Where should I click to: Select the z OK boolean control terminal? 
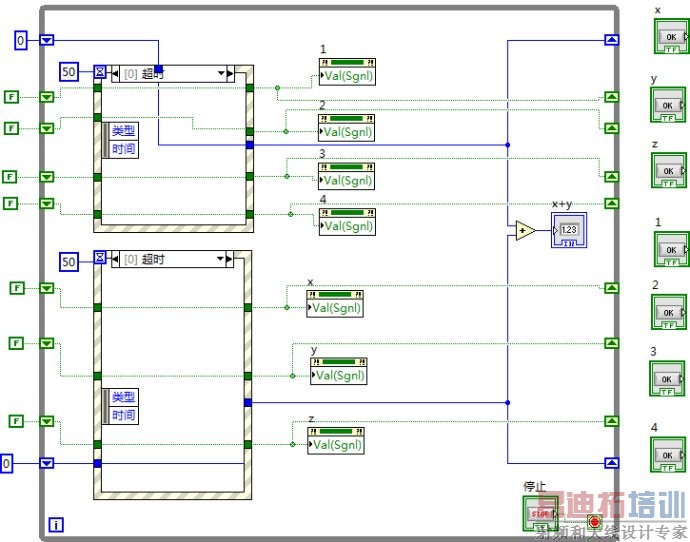coord(669,170)
